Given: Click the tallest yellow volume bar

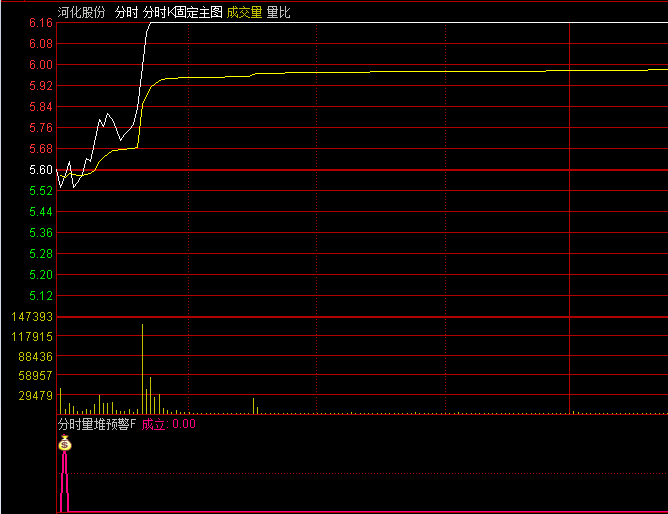Looking at the screenshot, I should [x=142, y=369].
